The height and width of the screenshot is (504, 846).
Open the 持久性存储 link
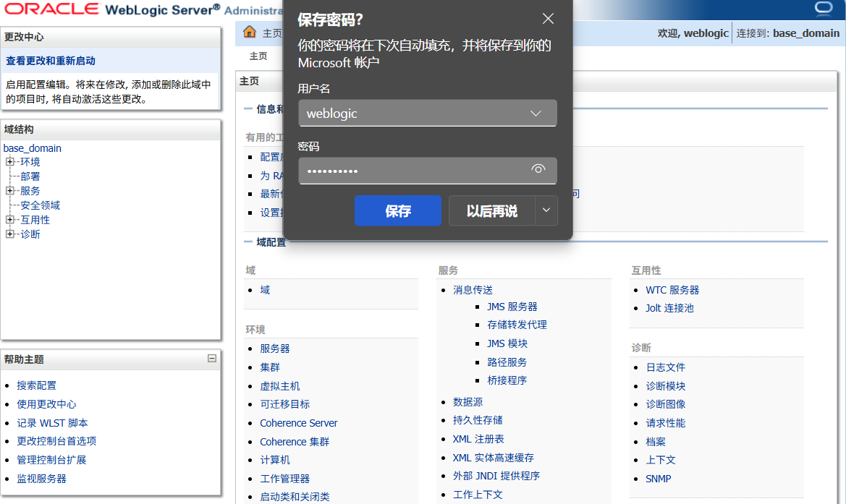478,420
